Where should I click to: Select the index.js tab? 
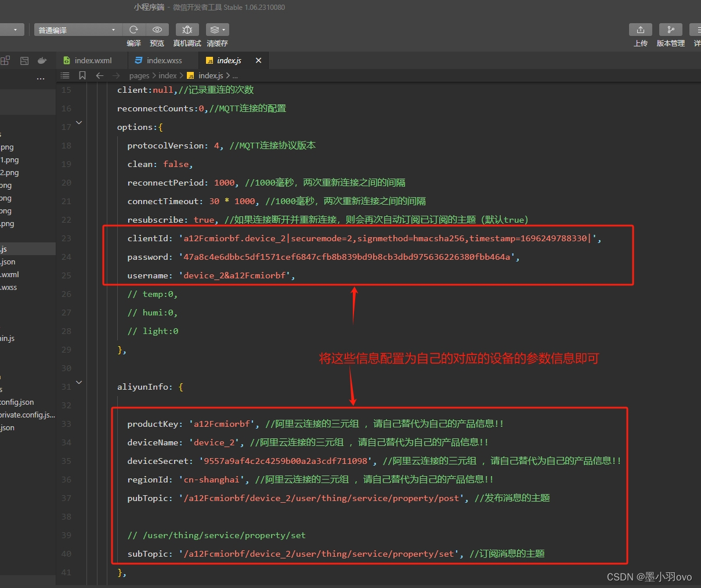pos(229,60)
